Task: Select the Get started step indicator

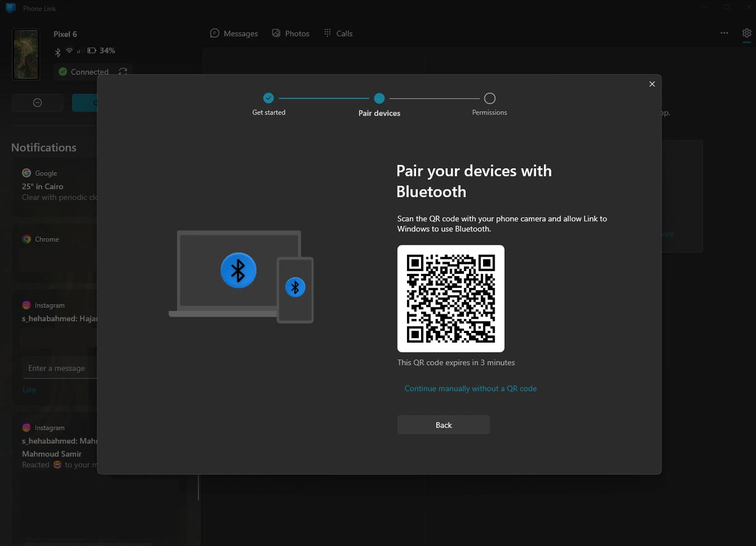Action: (269, 98)
